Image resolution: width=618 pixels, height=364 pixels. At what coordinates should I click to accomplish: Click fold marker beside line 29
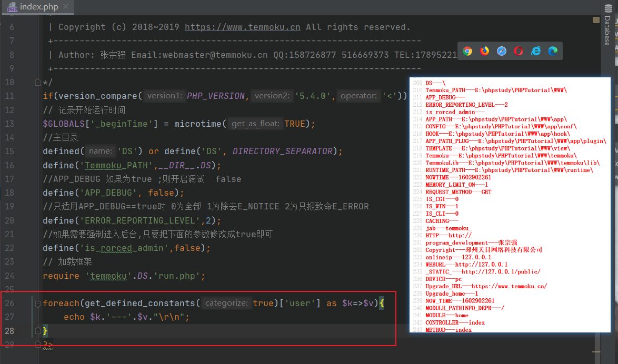click(x=38, y=345)
